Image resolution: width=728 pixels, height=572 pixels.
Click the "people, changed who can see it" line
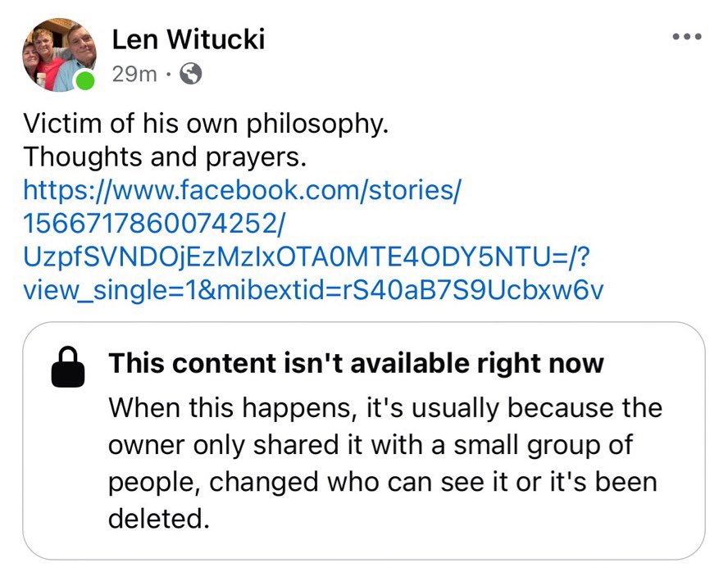383,482
